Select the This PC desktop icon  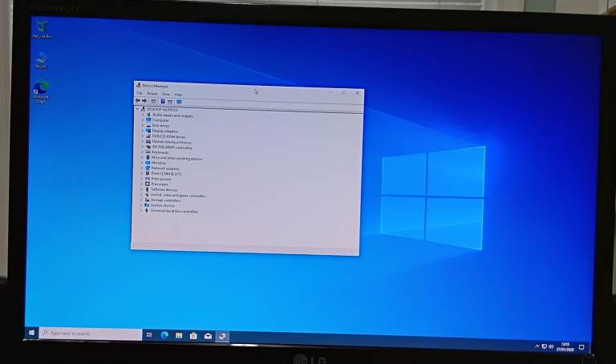tap(41, 59)
